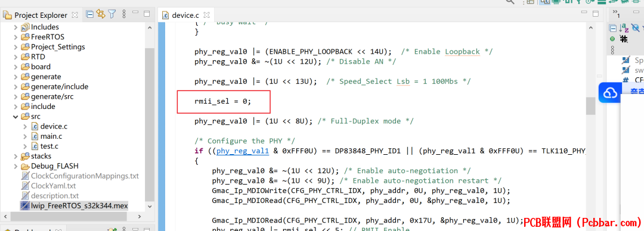
Task: Collapse all in Project Explorer
Action: point(90,15)
